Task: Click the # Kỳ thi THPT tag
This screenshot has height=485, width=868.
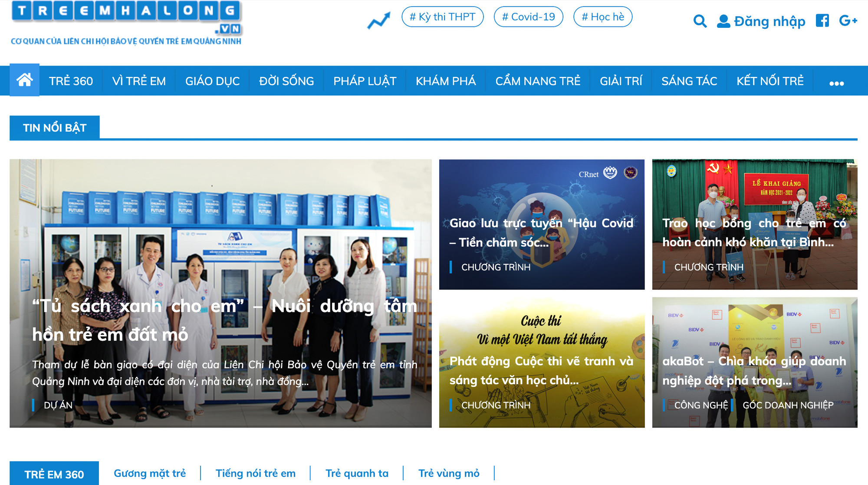Action: coord(442,17)
